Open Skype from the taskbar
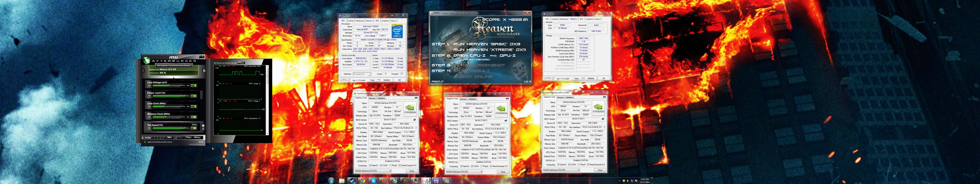Image resolution: width=980 pixels, height=184 pixels. click(x=374, y=181)
